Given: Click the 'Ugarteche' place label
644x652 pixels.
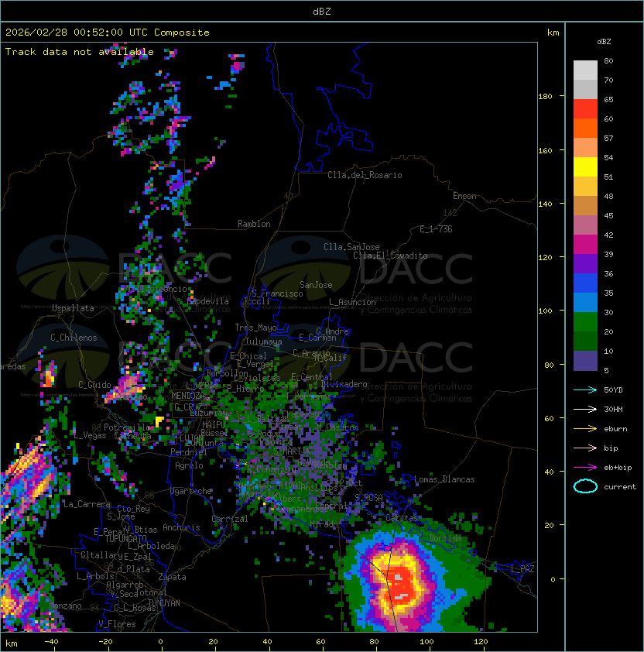Looking at the screenshot, I should pyautogui.click(x=191, y=491).
